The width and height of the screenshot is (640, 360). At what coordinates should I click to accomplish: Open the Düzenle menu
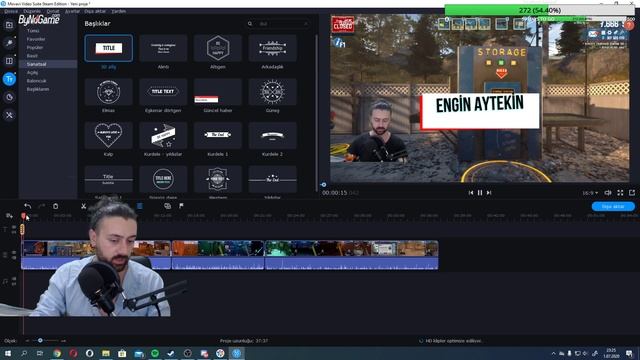coord(32,11)
